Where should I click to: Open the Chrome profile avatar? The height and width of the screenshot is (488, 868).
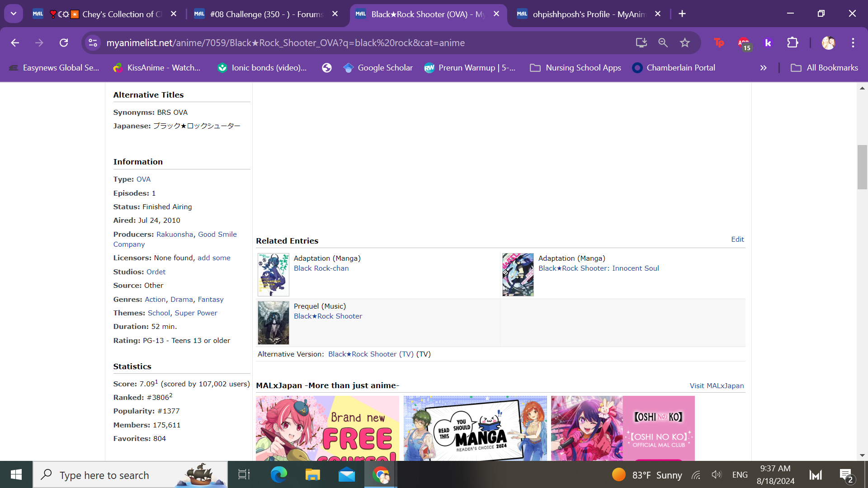tap(828, 42)
